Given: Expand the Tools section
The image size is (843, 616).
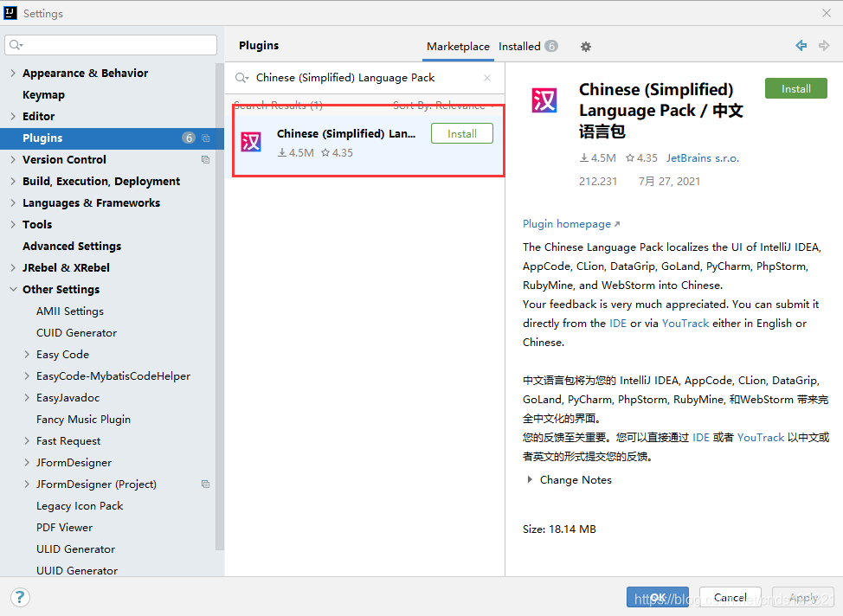Looking at the screenshot, I should click(13, 225).
